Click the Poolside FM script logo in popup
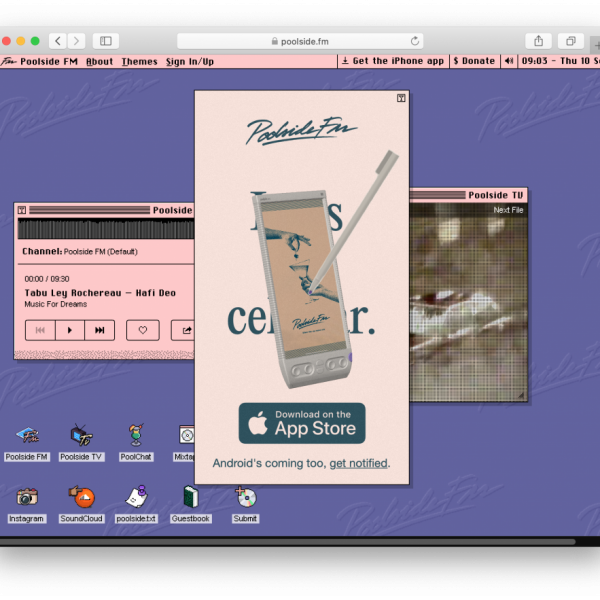Image resolution: width=600 pixels, height=600 pixels. [301, 131]
